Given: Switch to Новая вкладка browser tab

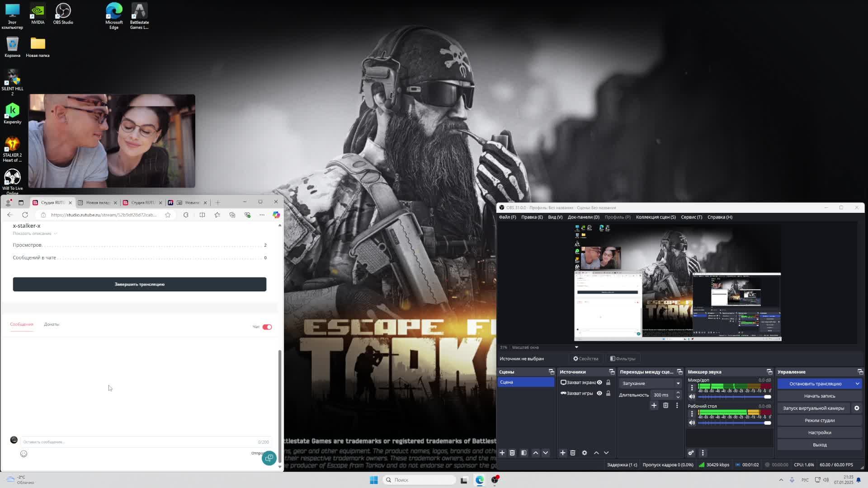Looking at the screenshot, I should pyautogui.click(x=98, y=202).
